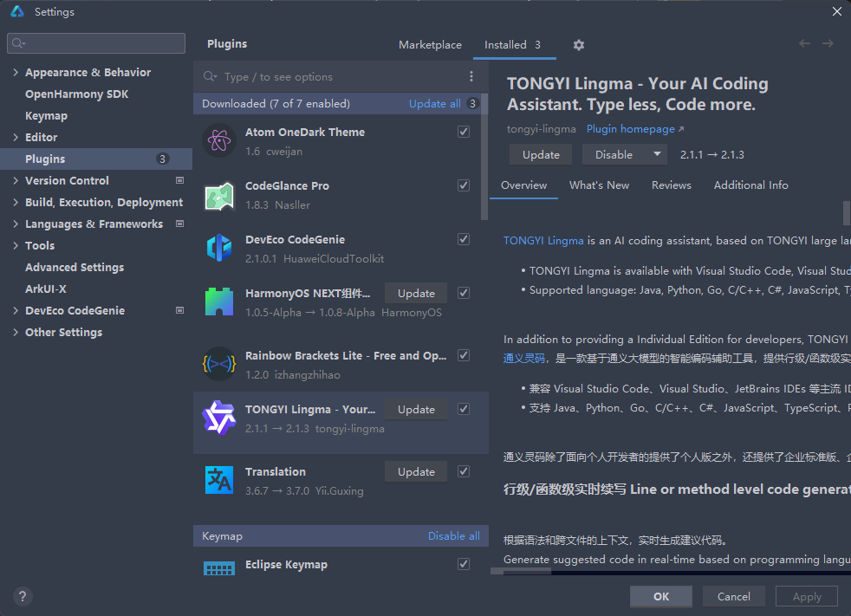Image resolution: width=851 pixels, height=616 pixels.
Task: Toggle the HarmonyOS NEXT plugin checkbox
Action: click(464, 293)
